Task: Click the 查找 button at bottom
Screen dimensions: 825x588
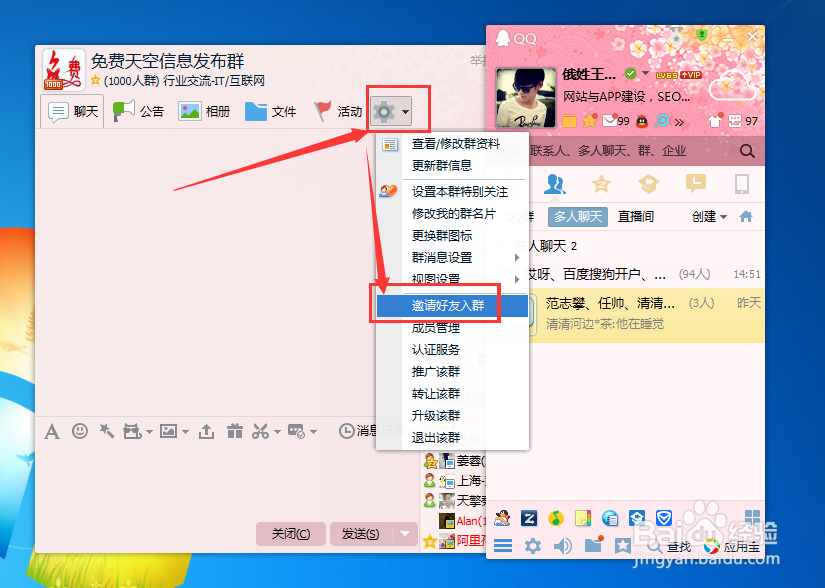Action: click(670, 547)
